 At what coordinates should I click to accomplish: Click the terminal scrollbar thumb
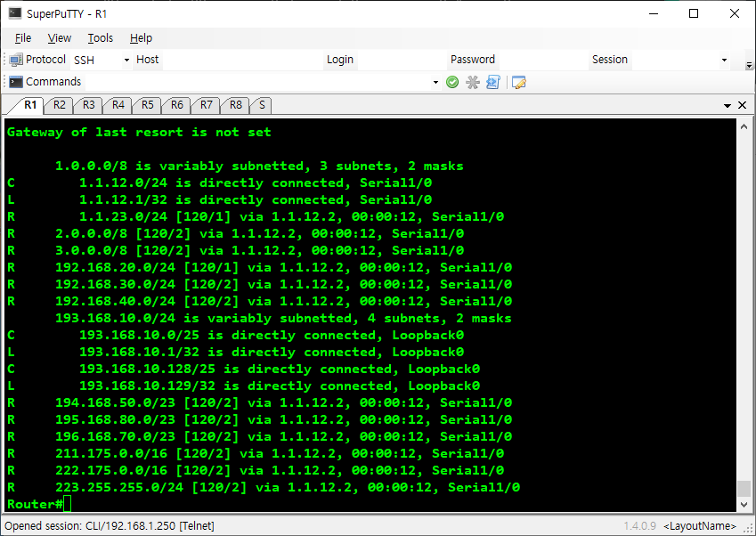pyautogui.click(x=744, y=488)
